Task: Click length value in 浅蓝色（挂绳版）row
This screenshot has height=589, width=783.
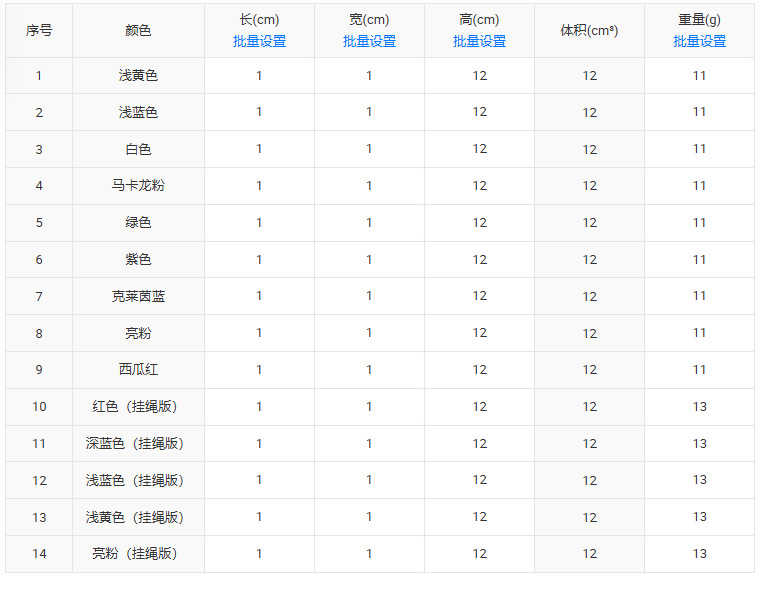Action: coord(259,480)
